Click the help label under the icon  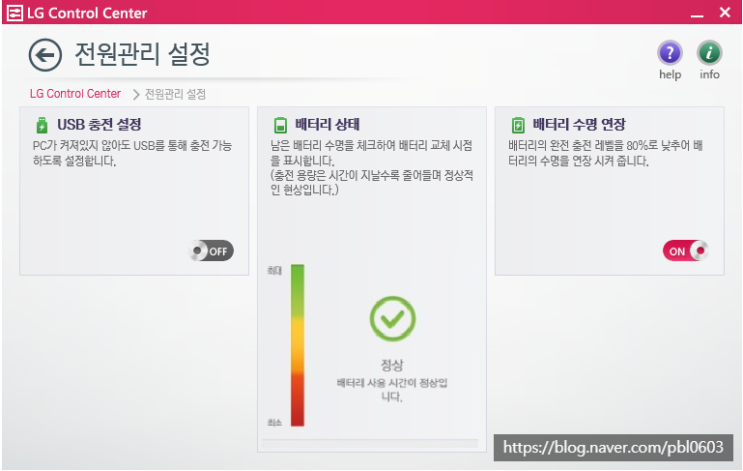pos(670,74)
